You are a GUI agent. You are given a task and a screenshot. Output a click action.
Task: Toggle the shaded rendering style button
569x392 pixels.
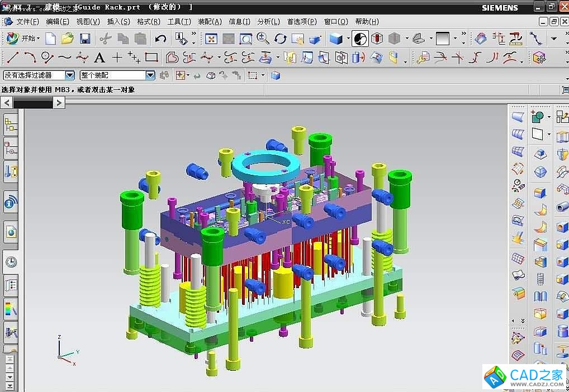click(x=335, y=39)
